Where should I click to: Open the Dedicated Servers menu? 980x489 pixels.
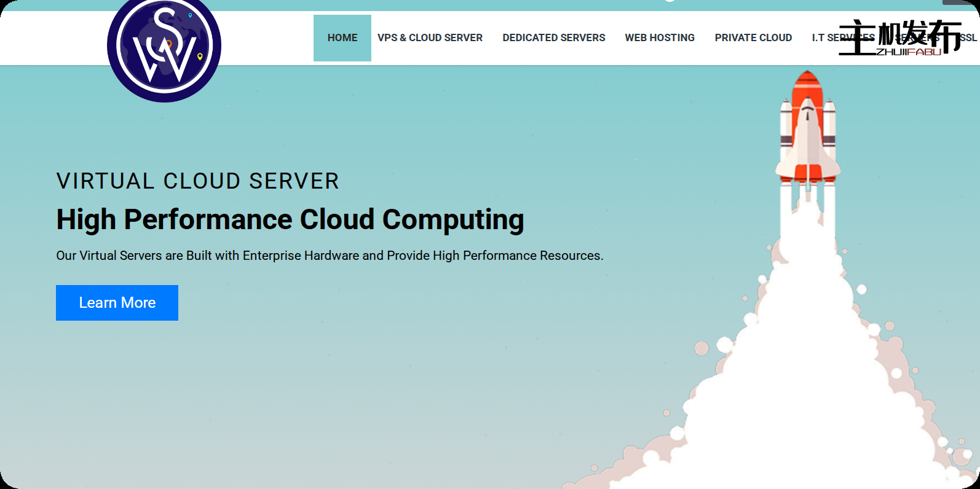click(553, 38)
